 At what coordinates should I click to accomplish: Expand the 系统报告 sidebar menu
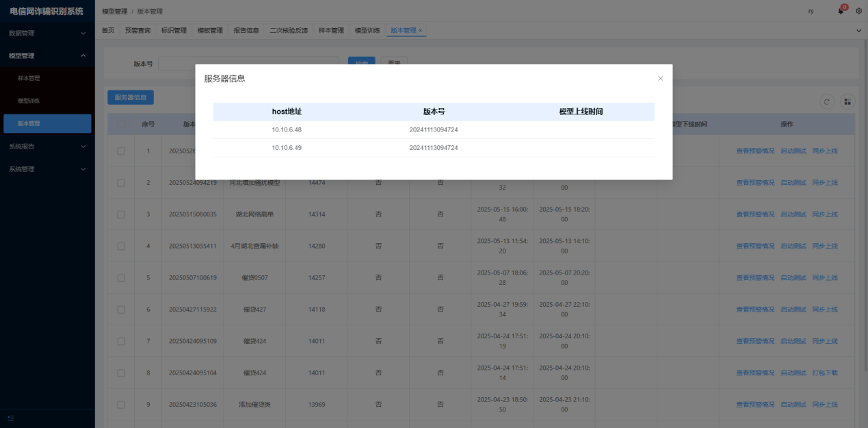(47, 147)
